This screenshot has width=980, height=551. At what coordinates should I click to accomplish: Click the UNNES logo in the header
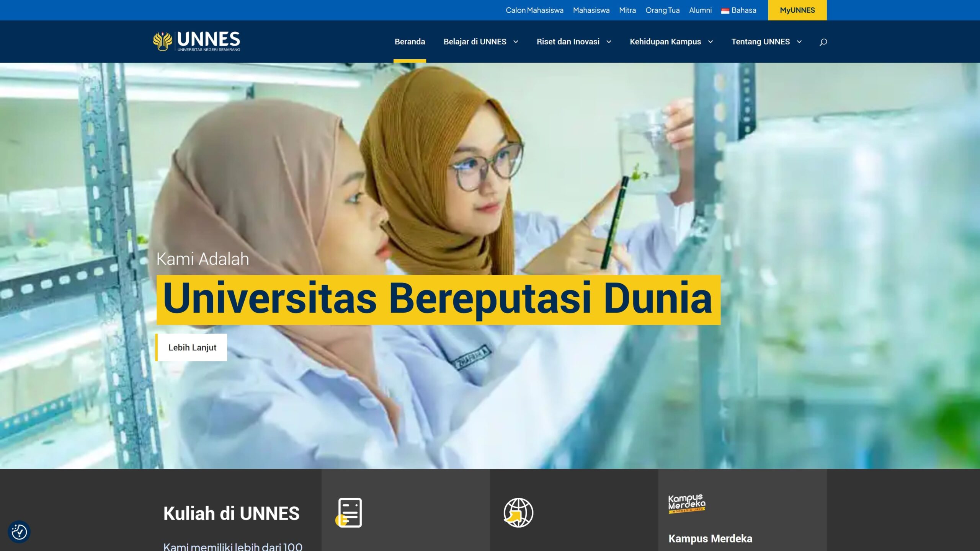(x=196, y=41)
